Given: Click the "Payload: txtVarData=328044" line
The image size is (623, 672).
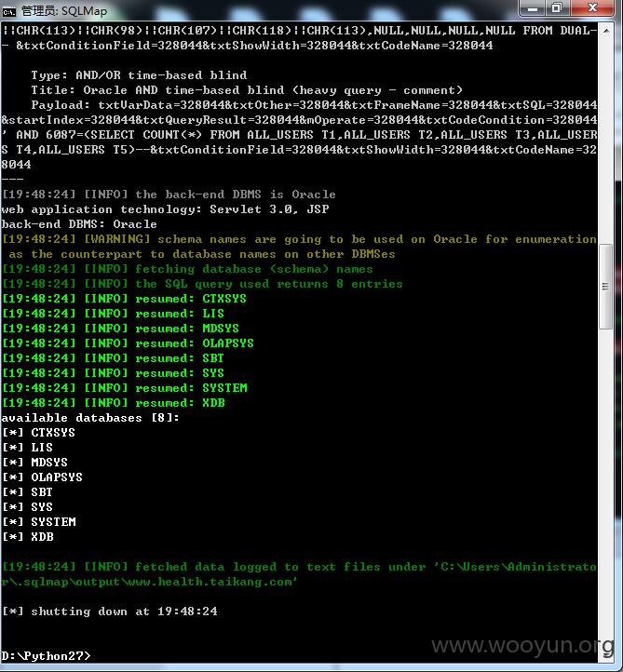Looking at the screenshot, I should [x=314, y=105].
